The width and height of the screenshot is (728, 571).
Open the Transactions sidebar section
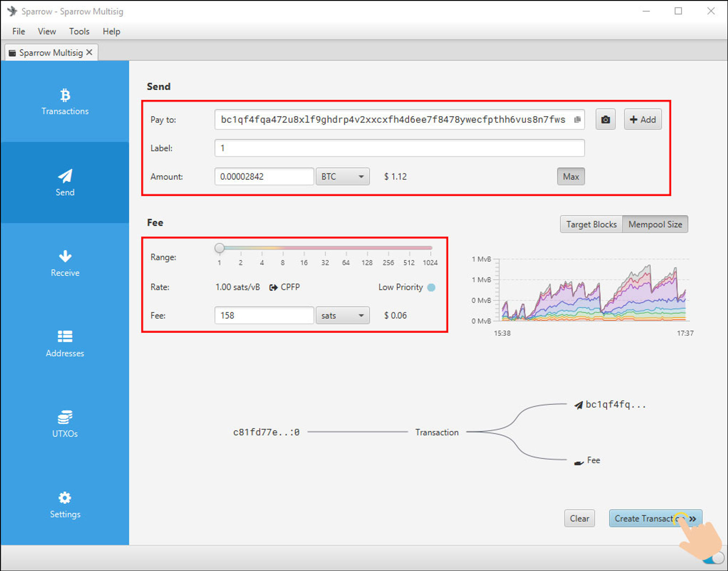click(x=65, y=102)
